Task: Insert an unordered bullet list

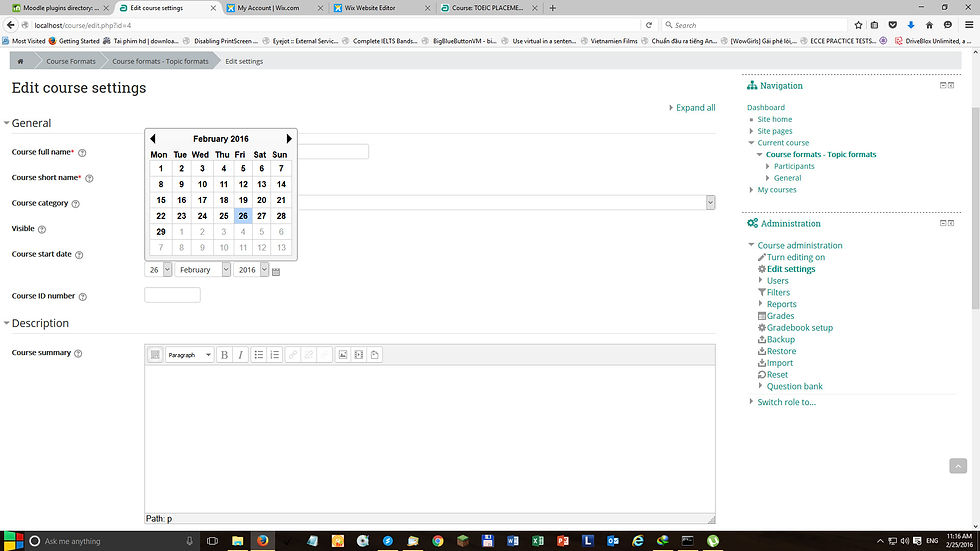Action: pyautogui.click(x=259, y=355)
